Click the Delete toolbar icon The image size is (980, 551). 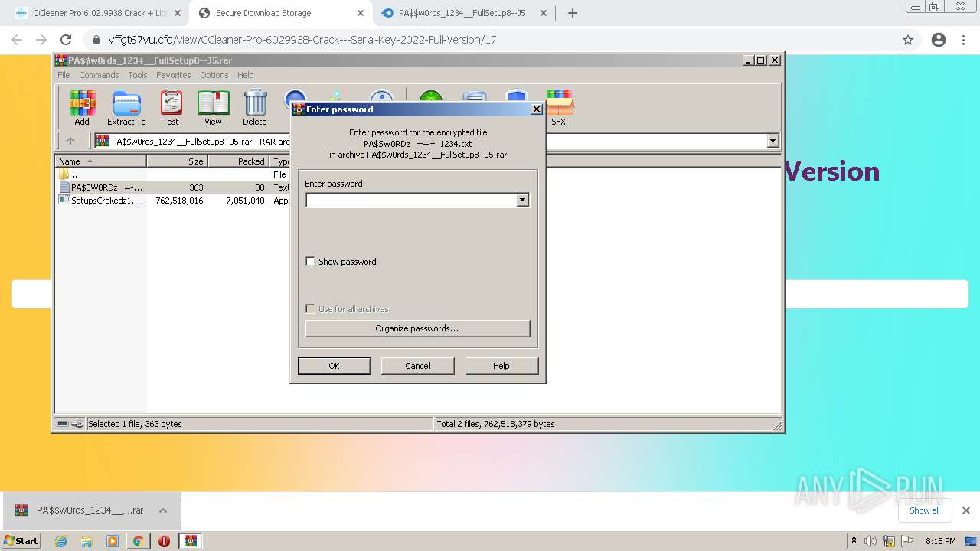click(x=255, y=107)
